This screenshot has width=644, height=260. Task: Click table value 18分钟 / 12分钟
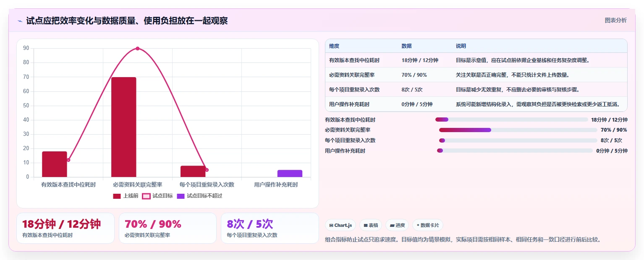(420, 60)
